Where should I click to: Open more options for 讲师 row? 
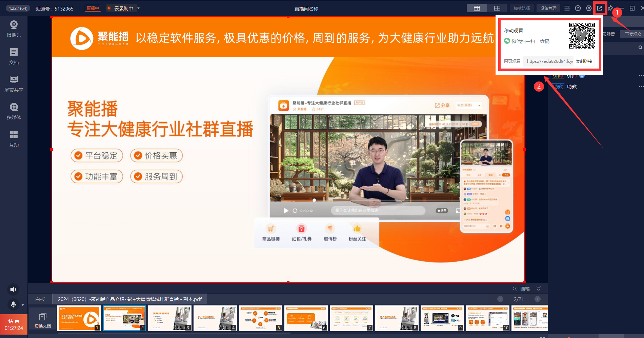tap(641, 76)
